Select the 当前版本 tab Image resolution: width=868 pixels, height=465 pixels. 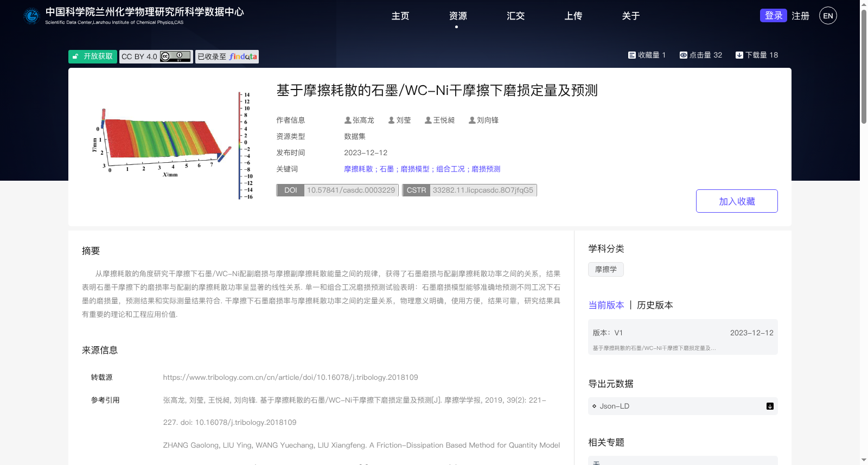tap(607, 305)
